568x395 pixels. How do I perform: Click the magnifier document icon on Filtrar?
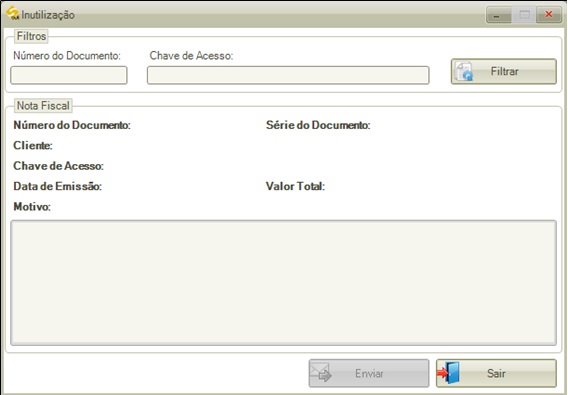[x=464, y=71]
